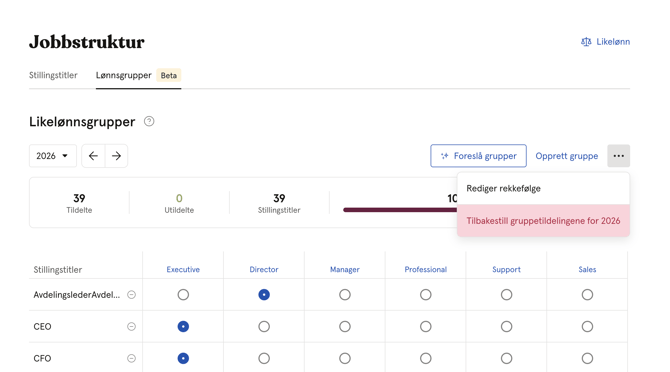Select Executive radio for CFO row
The height and width of the screenshot is (372, 670).
pos(183,358)
